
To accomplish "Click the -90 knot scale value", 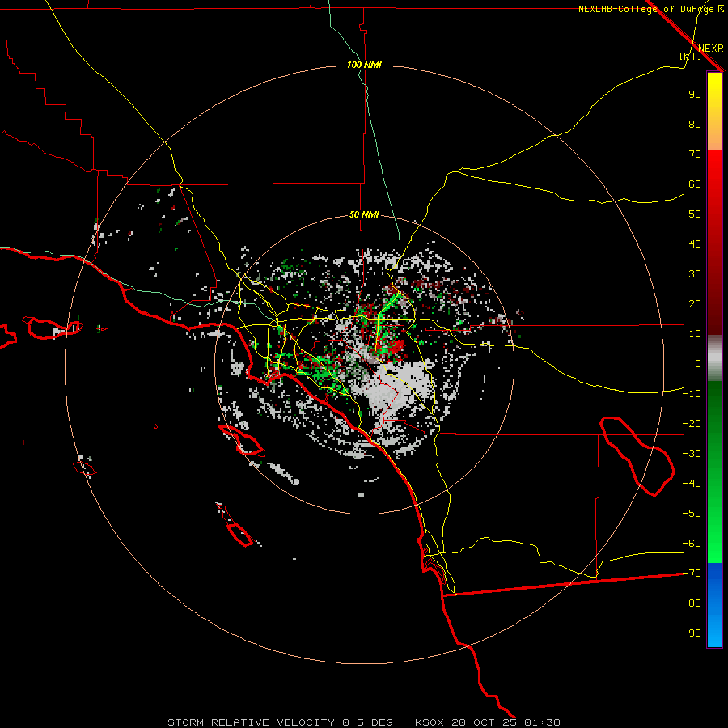I will coord(692,633).
